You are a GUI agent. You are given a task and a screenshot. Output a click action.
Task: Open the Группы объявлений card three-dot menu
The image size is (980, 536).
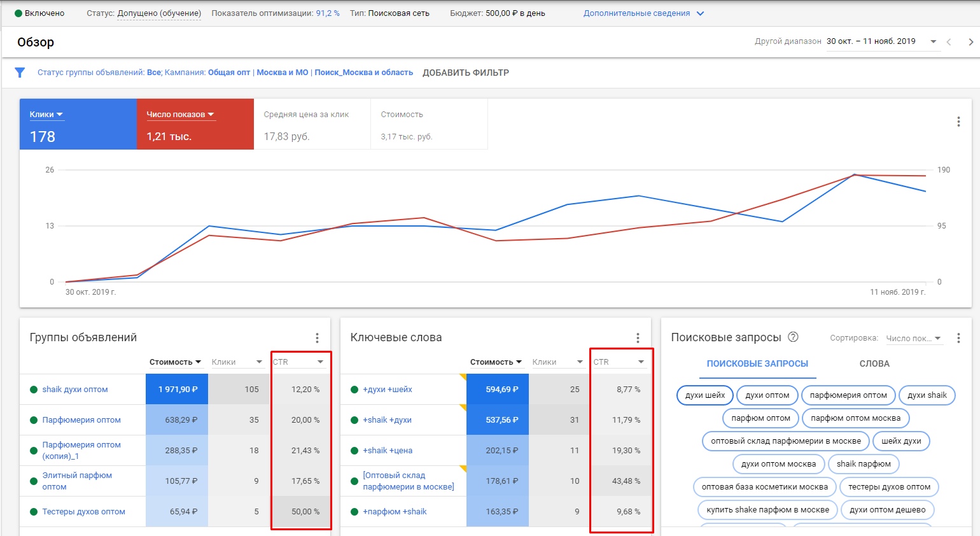[x=317, y=338]
